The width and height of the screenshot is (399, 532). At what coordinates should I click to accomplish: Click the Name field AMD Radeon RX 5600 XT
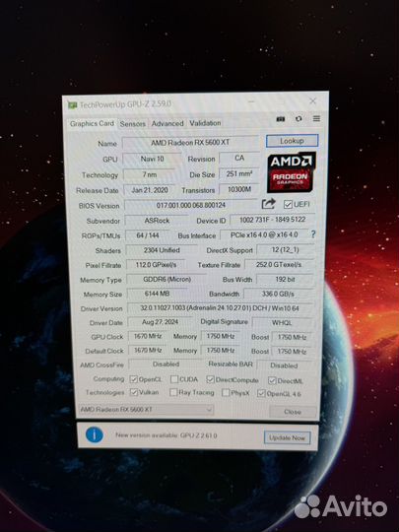pyautogui.click(x=190, y=143)
